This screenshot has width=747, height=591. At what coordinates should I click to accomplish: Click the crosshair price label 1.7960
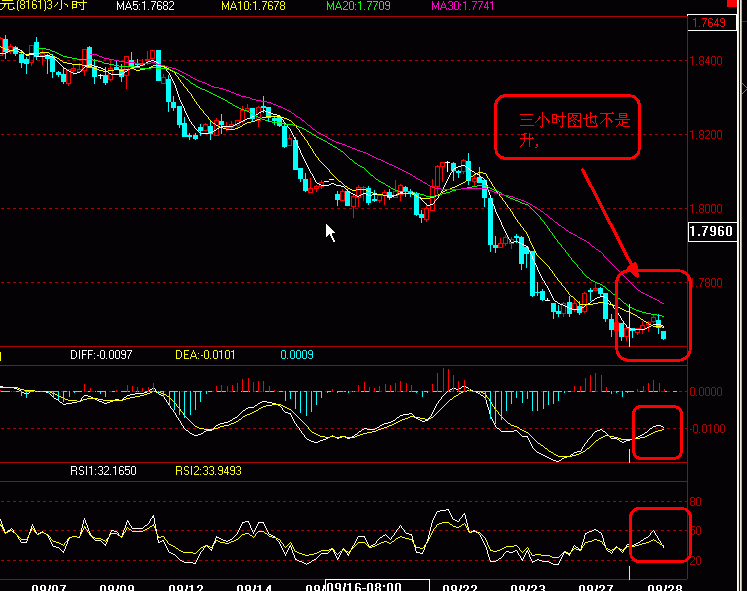coord(712,231)
